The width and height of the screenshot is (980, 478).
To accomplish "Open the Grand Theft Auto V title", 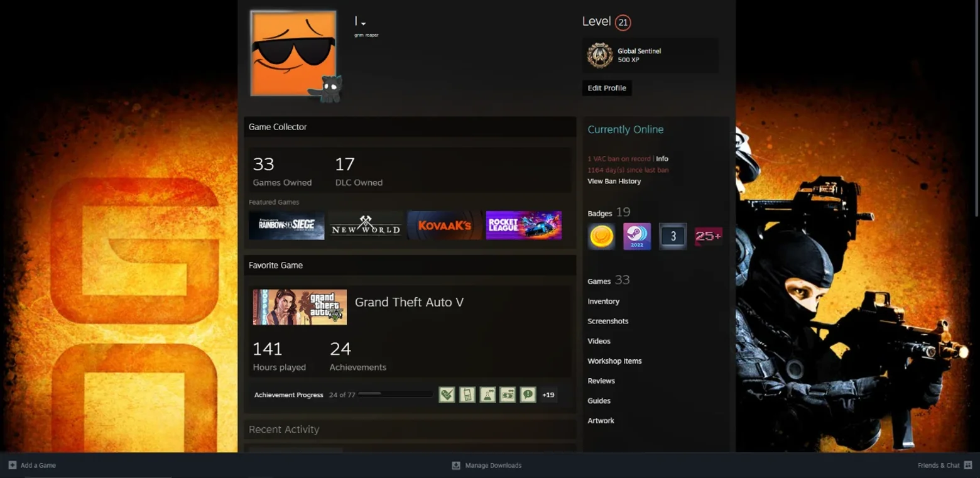I will click(x=409, y=302).
